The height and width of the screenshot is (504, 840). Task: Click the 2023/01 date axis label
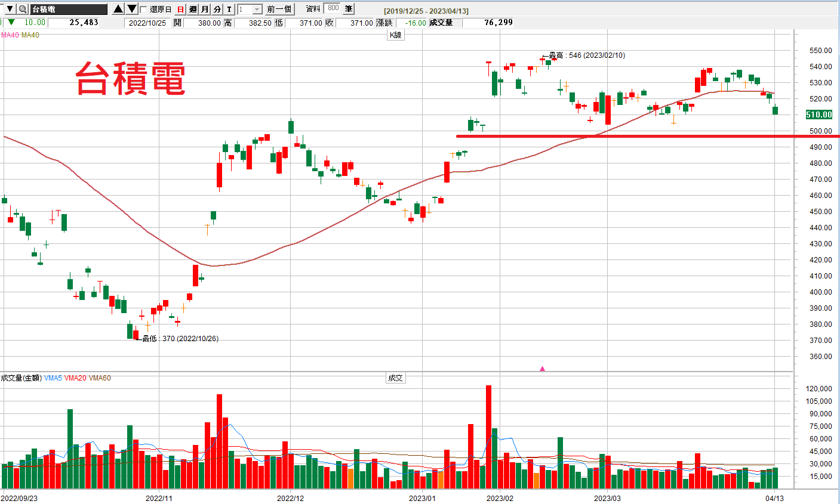pos(422,499)
